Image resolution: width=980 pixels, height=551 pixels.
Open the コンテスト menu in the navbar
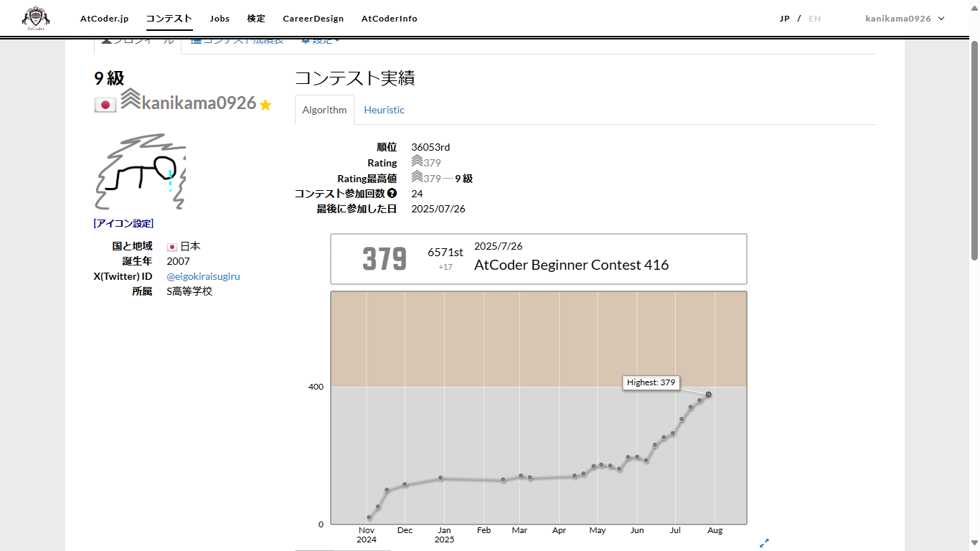(169, 18)
